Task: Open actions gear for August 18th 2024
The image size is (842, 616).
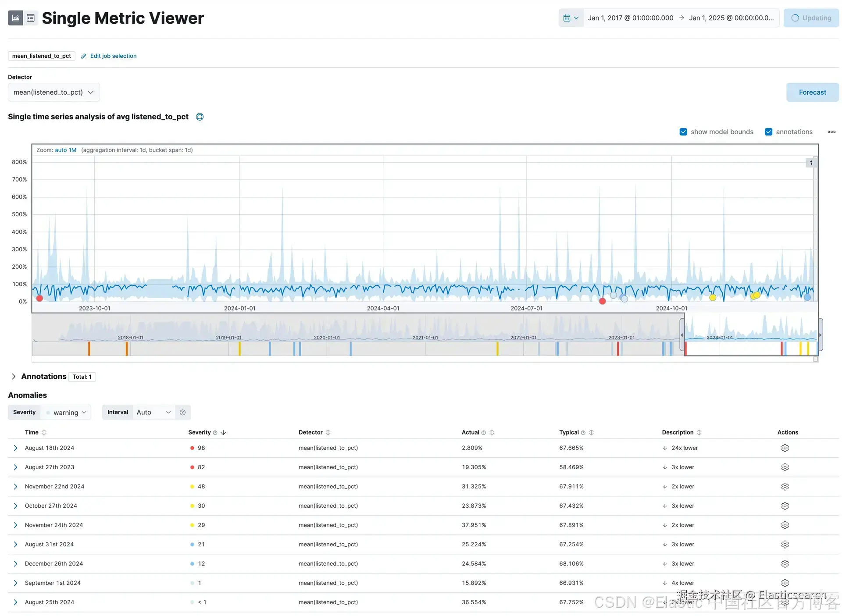Action: point(785,448)
